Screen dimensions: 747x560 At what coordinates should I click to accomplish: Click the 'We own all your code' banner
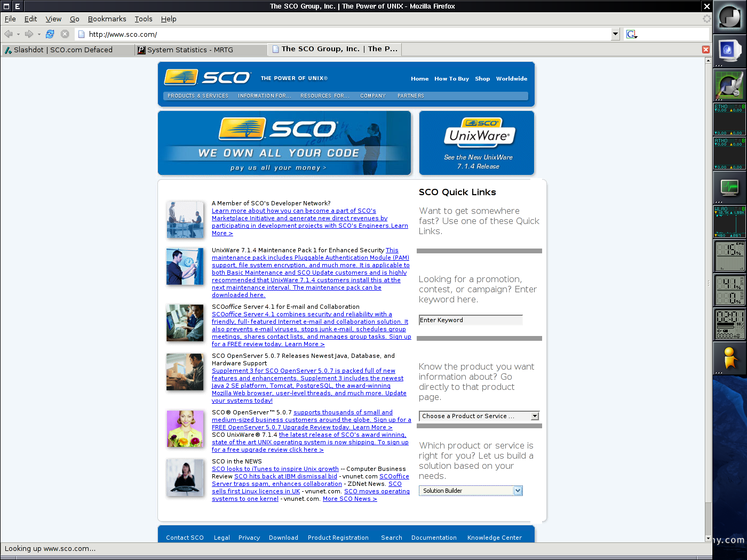(x=284, y=143)
